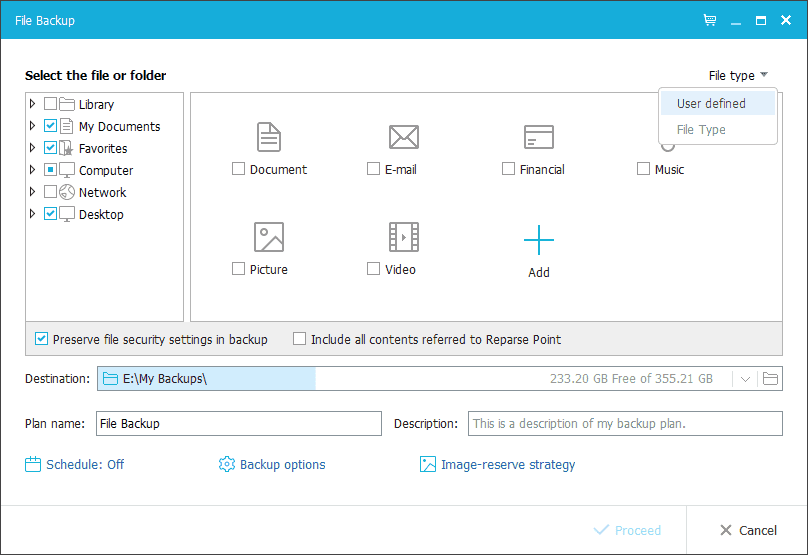Click the Video film strip icon

pyautogui.click(x=403, y=237)
